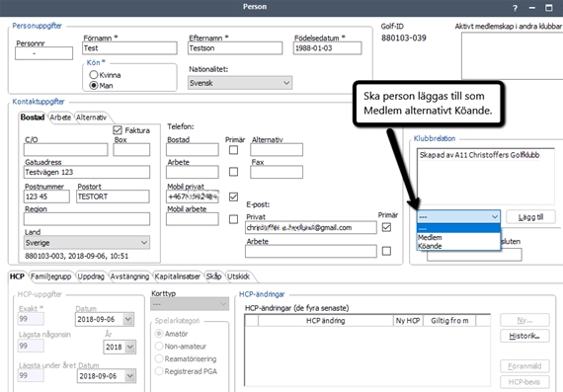Check Primär box for Bostad phone
Viewport: 563px width, 392px height.
point(233,150)
